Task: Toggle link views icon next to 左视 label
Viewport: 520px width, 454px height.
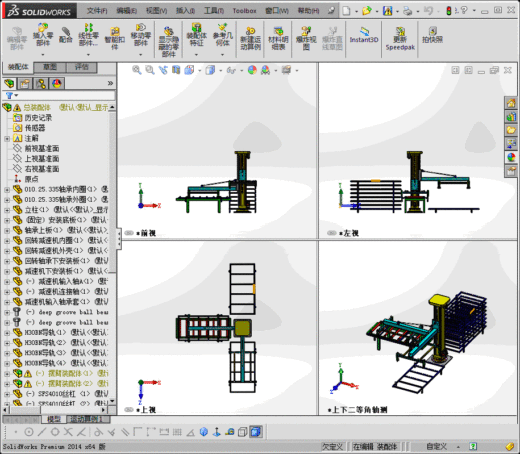Action: [x=331, y=233]
